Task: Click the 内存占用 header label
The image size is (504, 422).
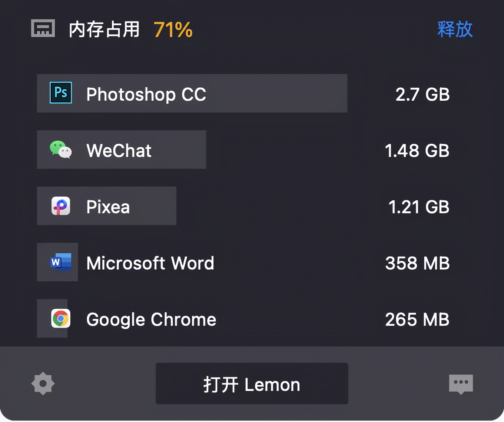Action: pyautogui.click(x=104, y=30)
